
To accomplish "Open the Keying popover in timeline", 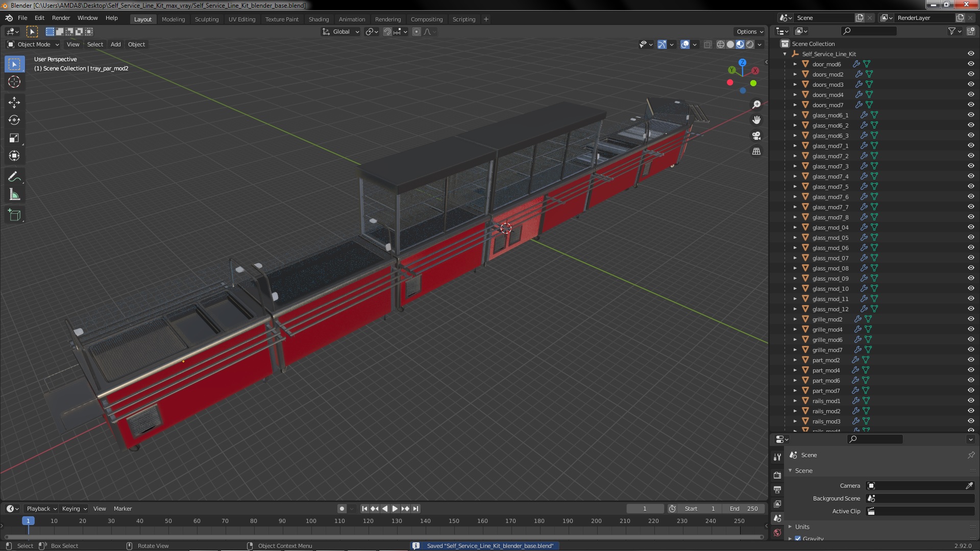I will [74, 509].
